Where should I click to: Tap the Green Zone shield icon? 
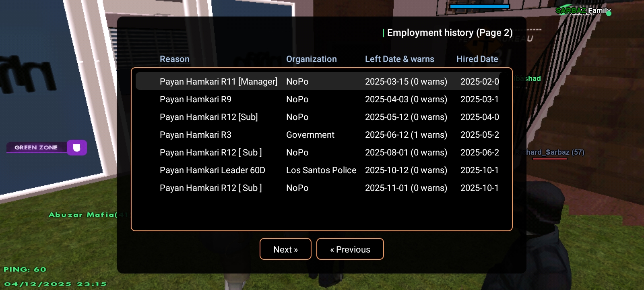76,148
